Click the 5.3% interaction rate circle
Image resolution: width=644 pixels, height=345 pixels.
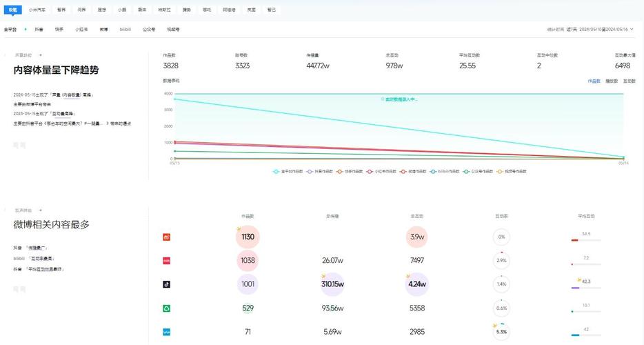501,332
